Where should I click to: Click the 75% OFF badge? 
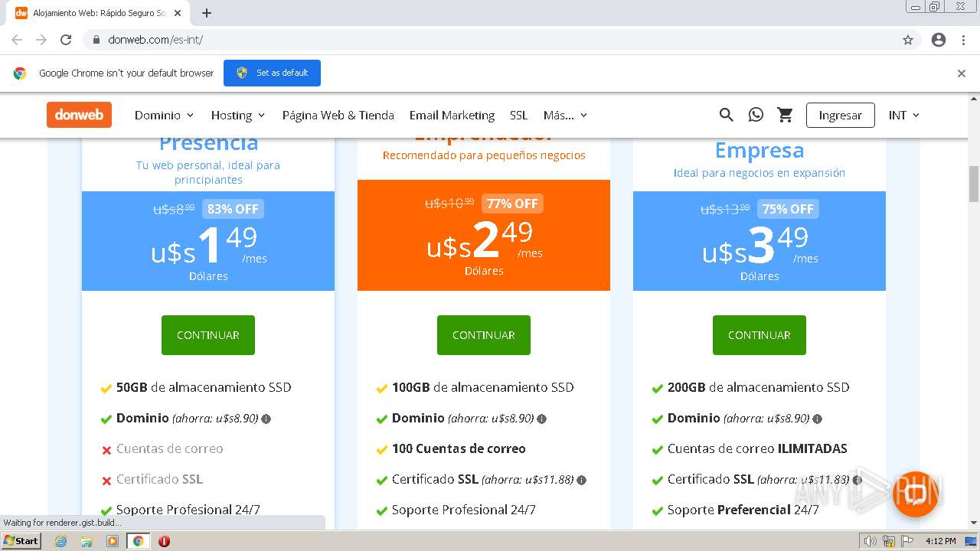(788, 209)
